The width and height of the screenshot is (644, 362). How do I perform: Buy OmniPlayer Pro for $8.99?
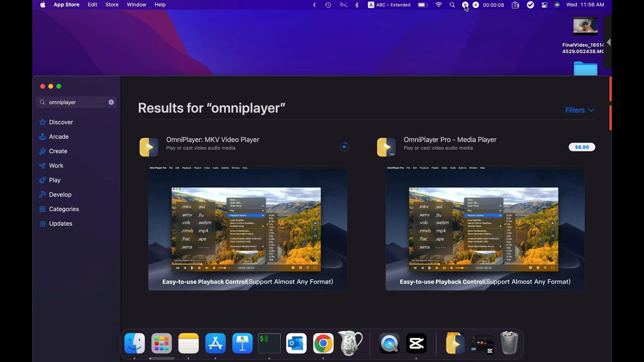tap(582, 147)
